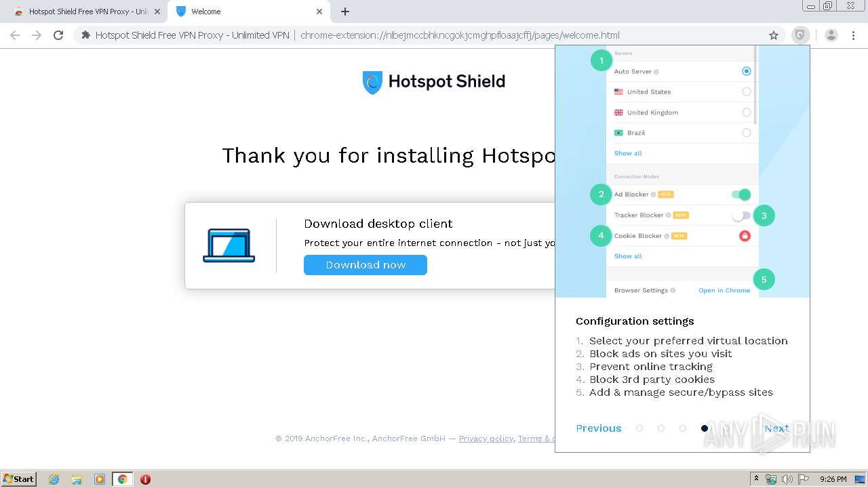
Task: Open Chrome's three-dot customize menu
Action: (x=854, y=35)
